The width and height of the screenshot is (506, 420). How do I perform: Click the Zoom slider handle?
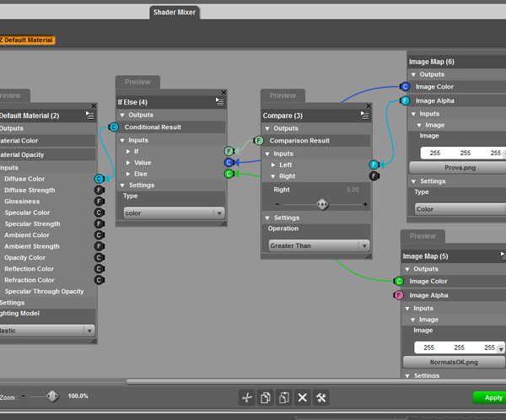52,396
